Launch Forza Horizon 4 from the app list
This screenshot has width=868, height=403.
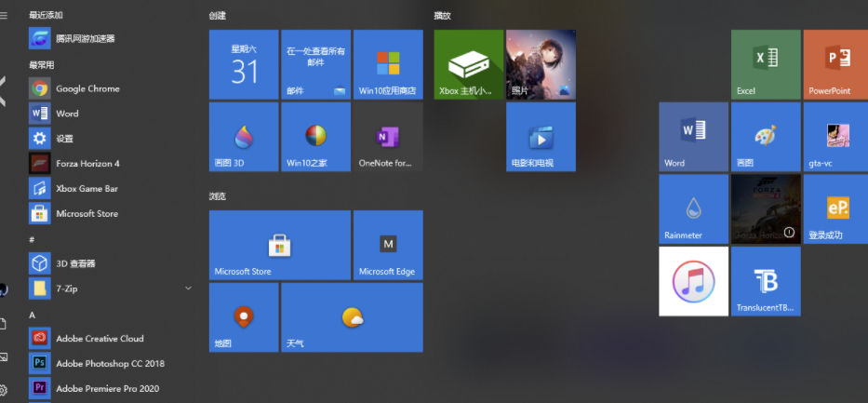[x=111, y=163]
